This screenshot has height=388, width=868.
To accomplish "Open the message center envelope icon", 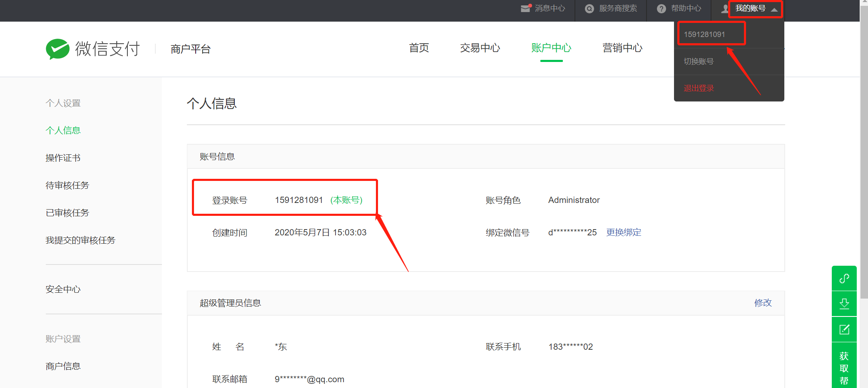I will tap(526, 8).
